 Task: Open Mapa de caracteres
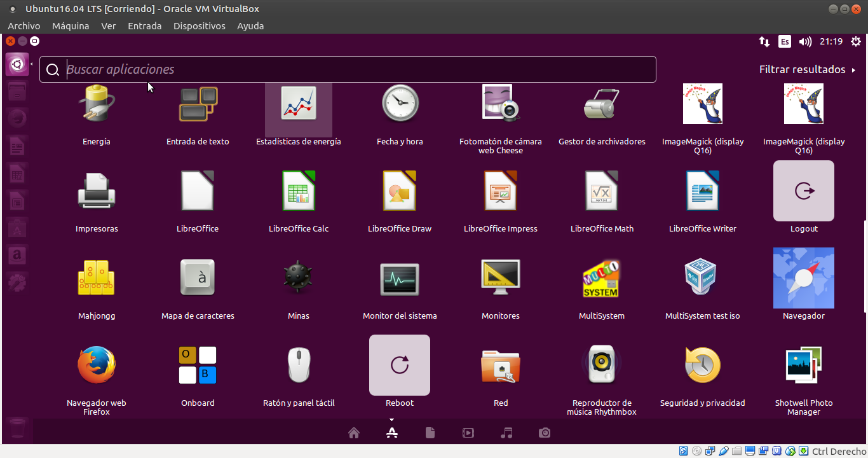tap(198, 277)
